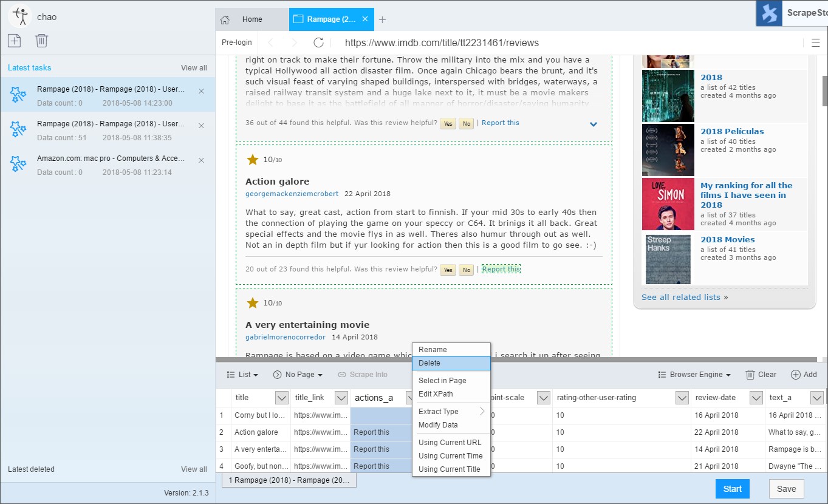Click the Love Simon list thumbnail
The image size is (828, 504).
coord(668,204)
